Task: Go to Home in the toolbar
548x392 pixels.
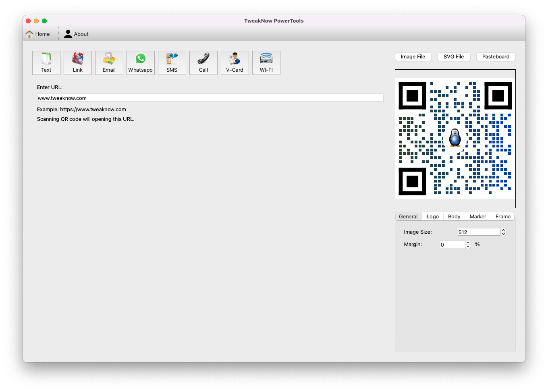Action: [38, 34]
